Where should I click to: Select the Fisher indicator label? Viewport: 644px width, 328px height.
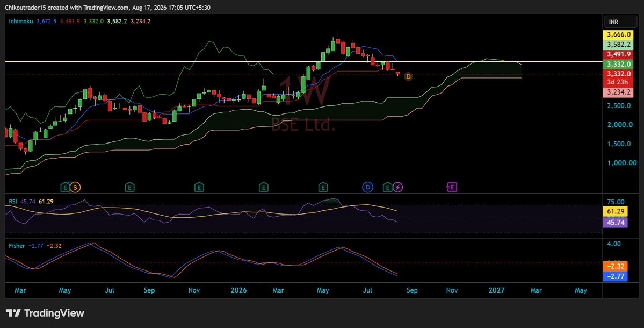pyautogui.click(x=17, y=246)
